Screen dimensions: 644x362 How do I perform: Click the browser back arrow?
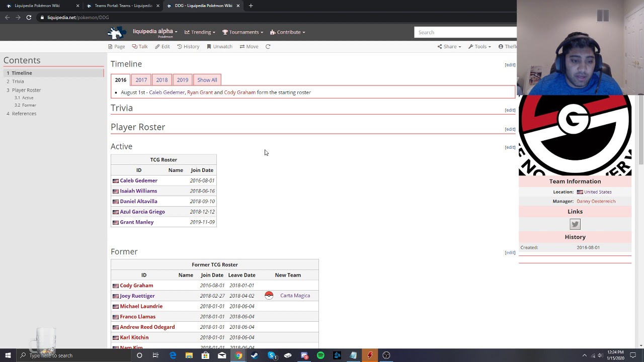pos(7,18)
